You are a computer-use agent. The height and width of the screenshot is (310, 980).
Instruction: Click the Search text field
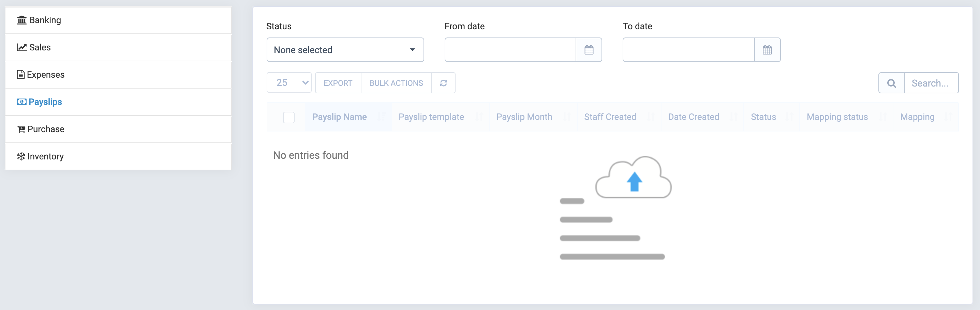coord(931,83)
